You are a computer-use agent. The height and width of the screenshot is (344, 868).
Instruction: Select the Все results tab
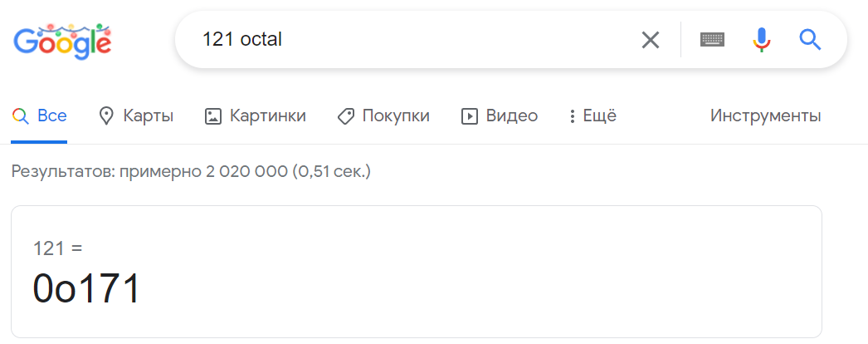tap(52, 116)
